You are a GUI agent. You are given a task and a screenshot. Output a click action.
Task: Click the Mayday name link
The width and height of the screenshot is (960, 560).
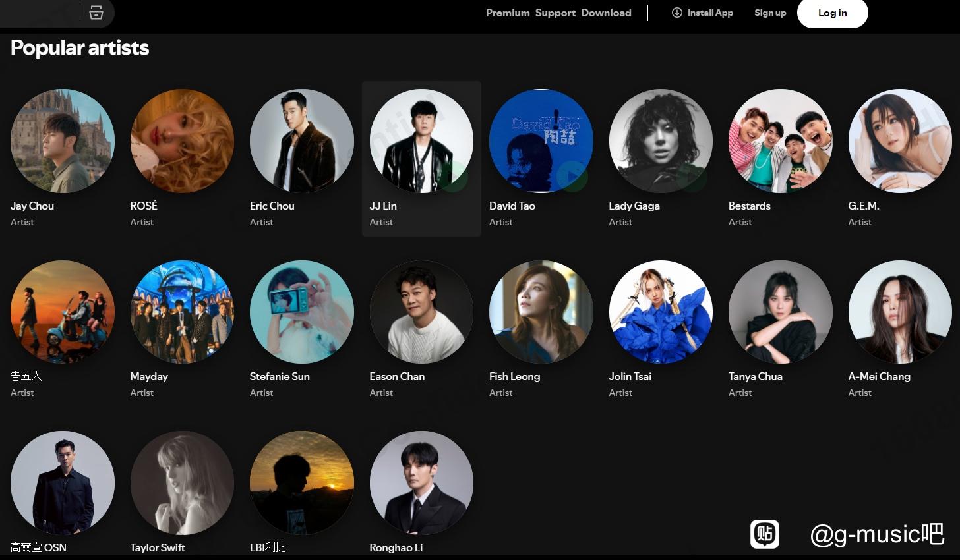click(x=149, y=376)
